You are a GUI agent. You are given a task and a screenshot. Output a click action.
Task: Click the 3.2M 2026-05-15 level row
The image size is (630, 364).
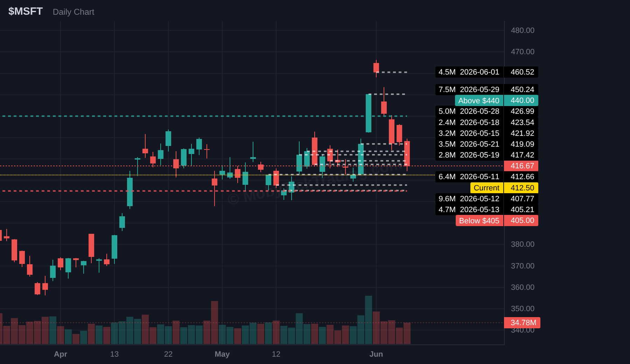click(x=469, y=133)
